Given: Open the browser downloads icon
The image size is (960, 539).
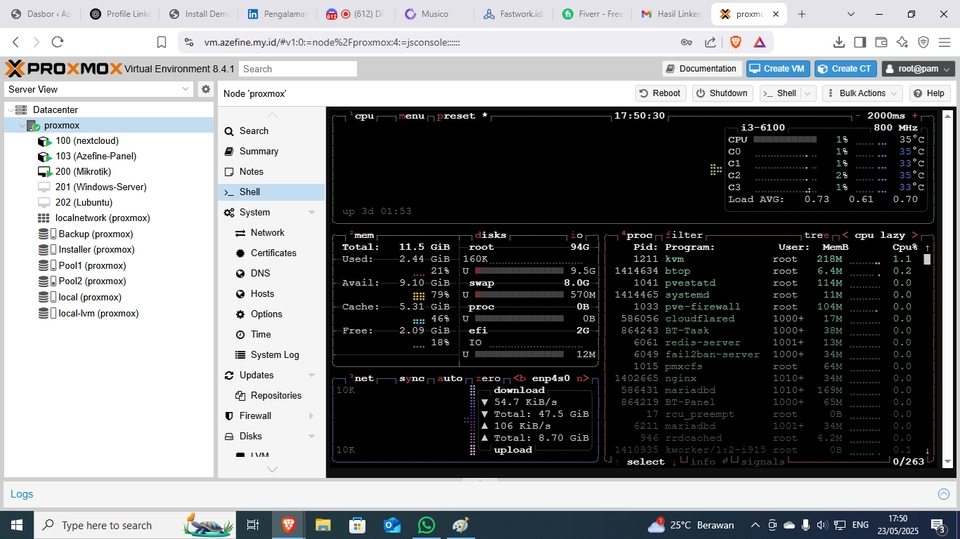Looking at the screenshot, I should (839, 42).
